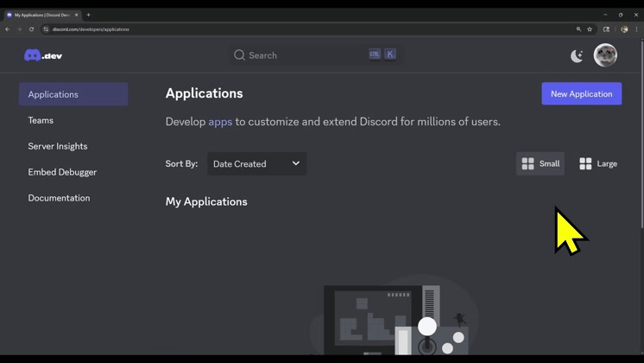Click the site info icon in the address bar
Image resolution: width=644 pixels, height=363 pixels.
46,29
